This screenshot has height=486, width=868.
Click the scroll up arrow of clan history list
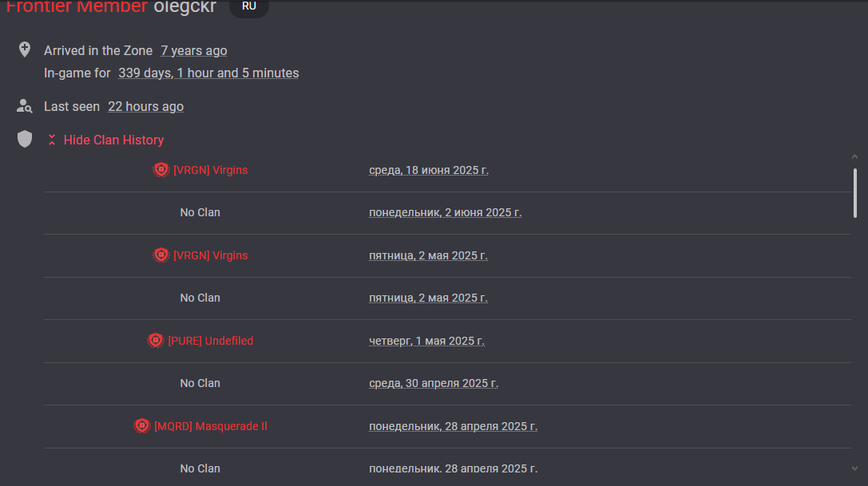click(x=854, y=157)
